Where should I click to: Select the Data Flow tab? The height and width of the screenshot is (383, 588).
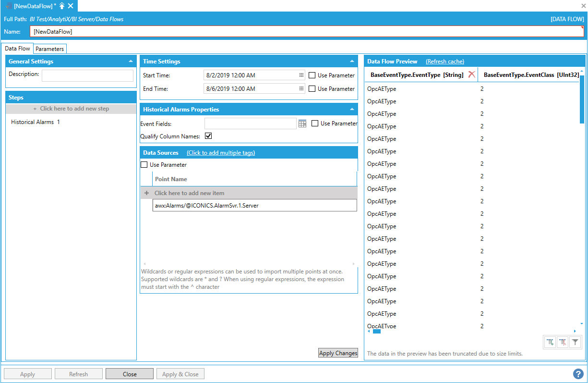18,49
